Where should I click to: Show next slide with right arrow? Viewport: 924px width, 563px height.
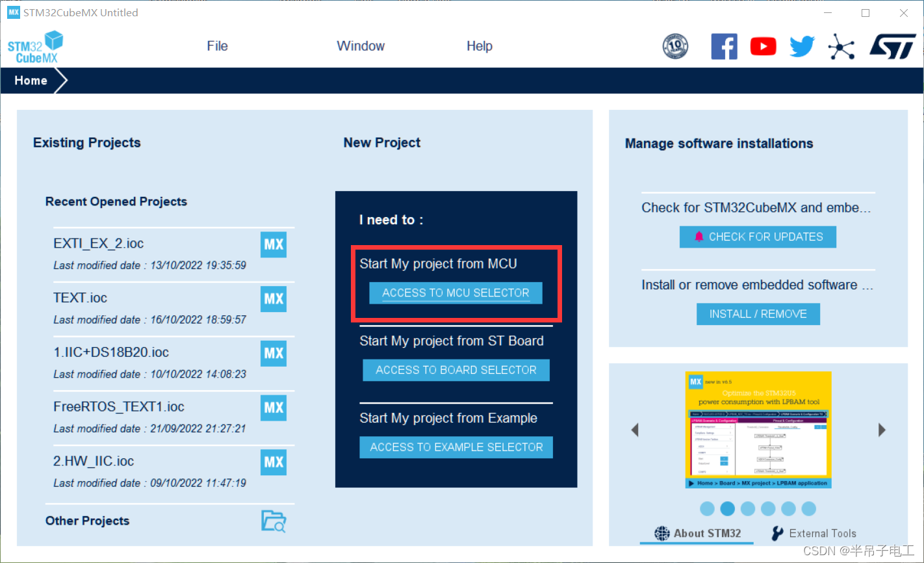coord(882,430)
